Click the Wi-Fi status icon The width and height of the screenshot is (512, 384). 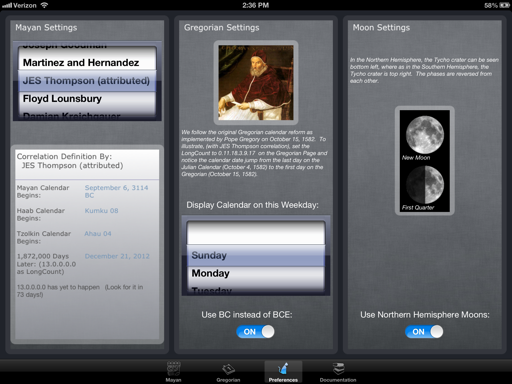point(44,5)
